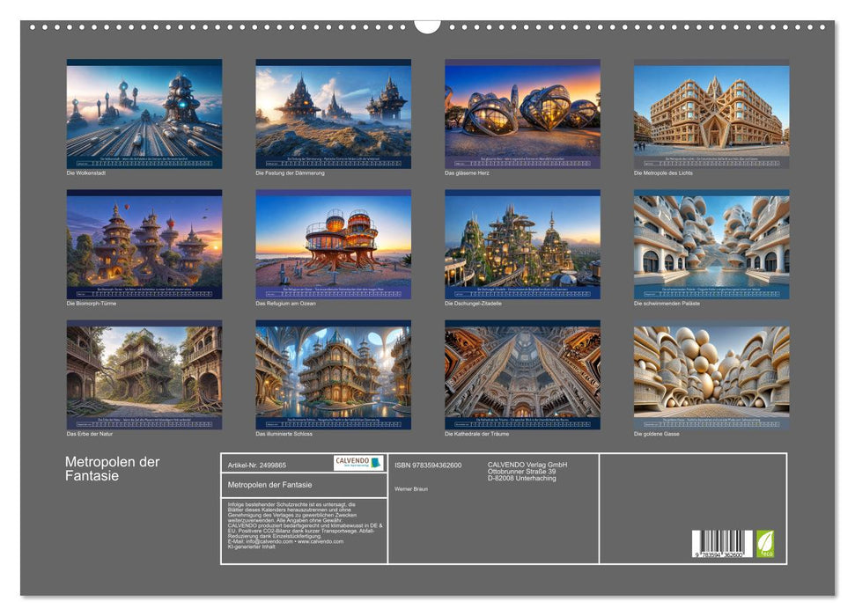Click the caption 'Die goldene Gasse'
Screen dimensions: 855x616
[657, 434]
